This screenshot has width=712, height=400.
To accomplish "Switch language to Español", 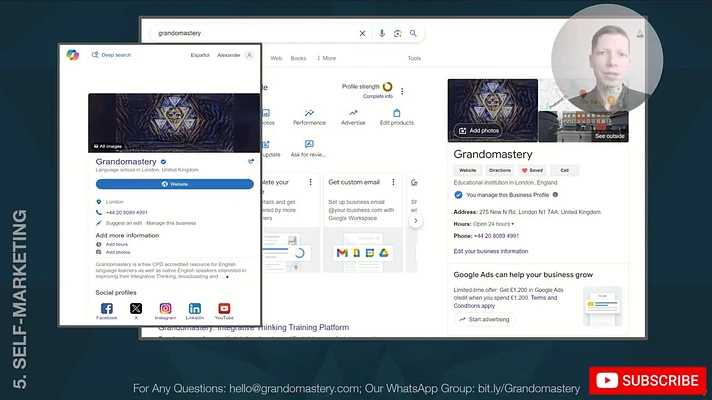I will coord(200,55).
